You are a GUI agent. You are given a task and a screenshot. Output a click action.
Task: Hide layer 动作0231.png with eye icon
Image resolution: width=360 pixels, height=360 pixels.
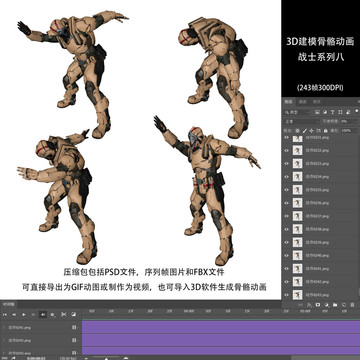tap(286, 137)
